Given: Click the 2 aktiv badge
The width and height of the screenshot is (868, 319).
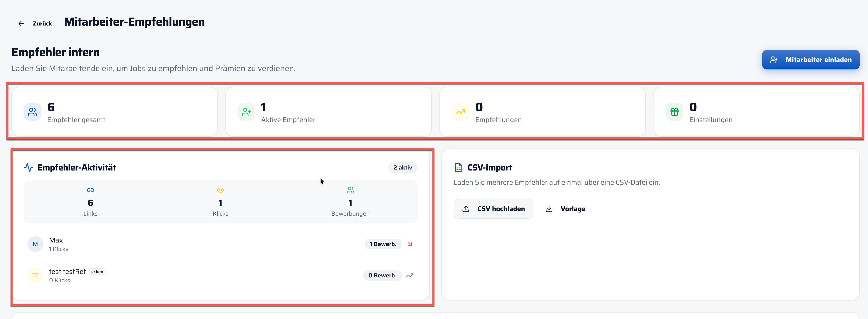Looking at the screenshot, I should pyautogui.click(x=402, y=168).
